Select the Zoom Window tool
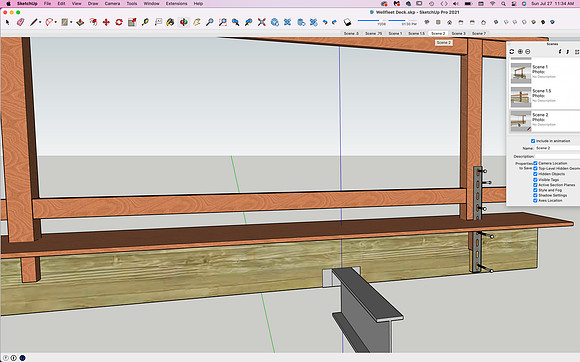580x362 pixels. (223, 22)
